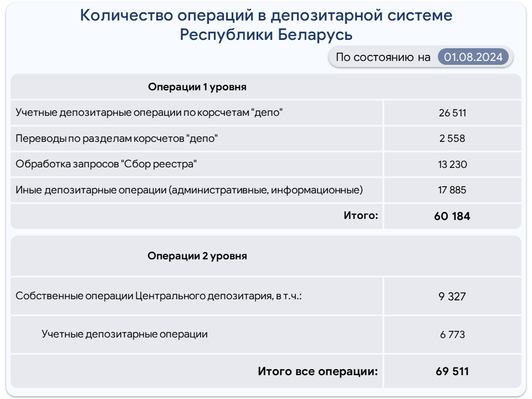Select the 'По состоянию на' label
The image size is (532, 399).
coord(383,57)
